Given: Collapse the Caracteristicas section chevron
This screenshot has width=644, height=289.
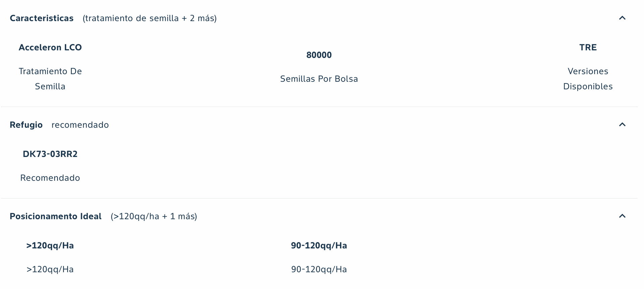Looking at the screenshot, I should (622, 18).
